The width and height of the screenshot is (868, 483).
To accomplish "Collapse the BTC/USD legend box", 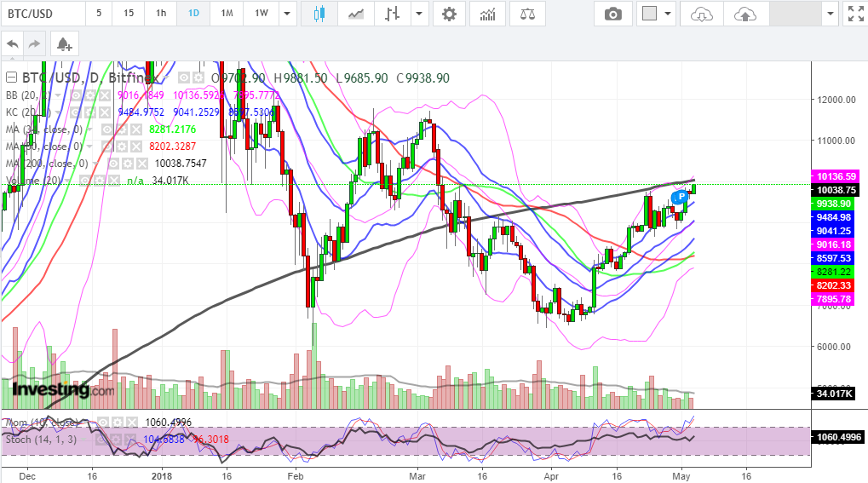I will click(x=11, y=78).
